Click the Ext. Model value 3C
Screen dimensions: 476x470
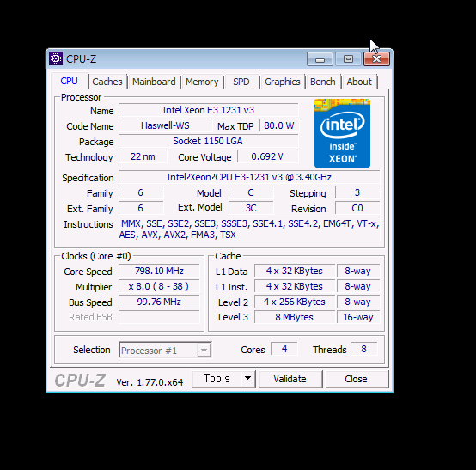(251, 208)
